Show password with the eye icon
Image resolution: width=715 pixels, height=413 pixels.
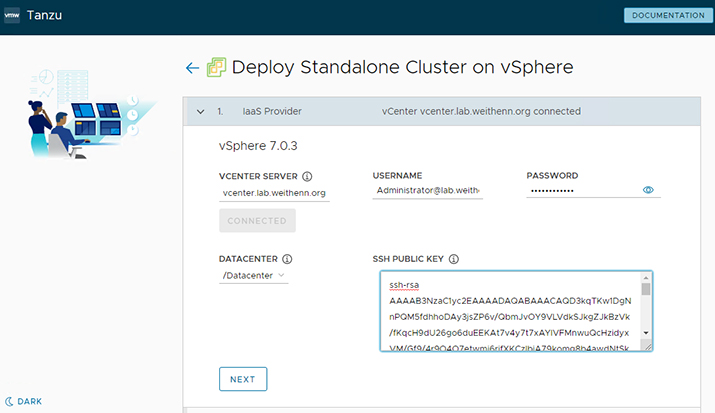[648, 190]
